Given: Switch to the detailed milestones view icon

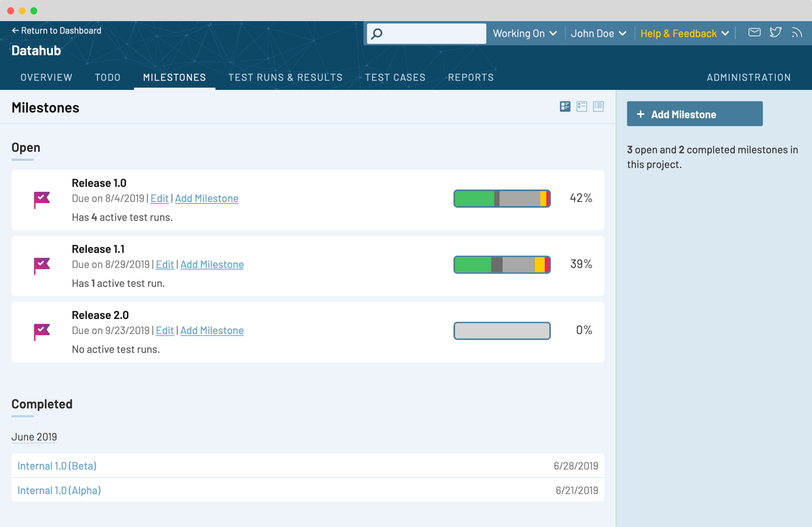Looking at the screenshot, I should pos(565,106).
